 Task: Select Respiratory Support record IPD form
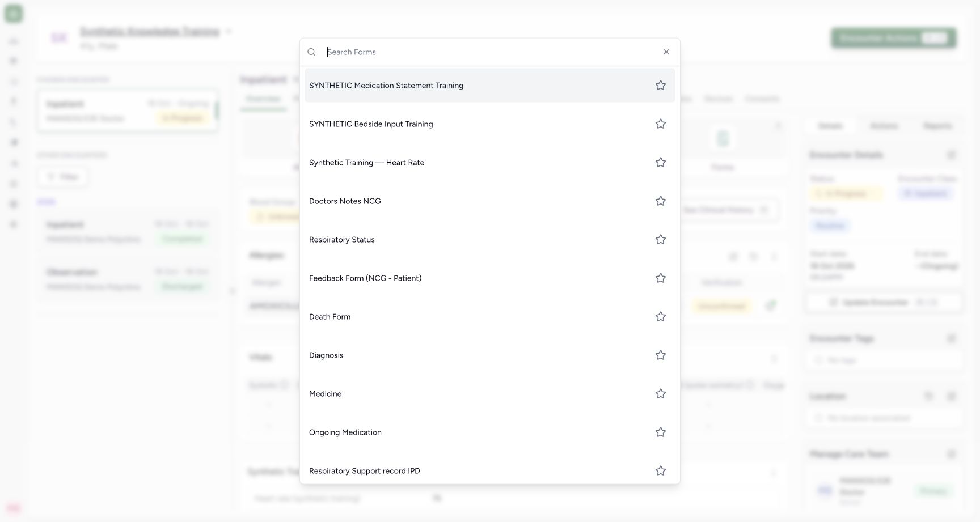coord(490,469)
